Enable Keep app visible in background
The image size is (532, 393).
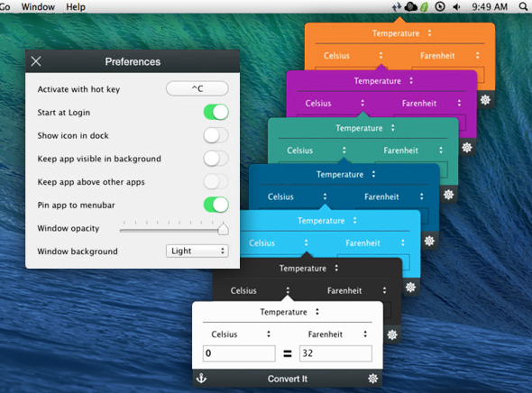[x=216, y=159]
